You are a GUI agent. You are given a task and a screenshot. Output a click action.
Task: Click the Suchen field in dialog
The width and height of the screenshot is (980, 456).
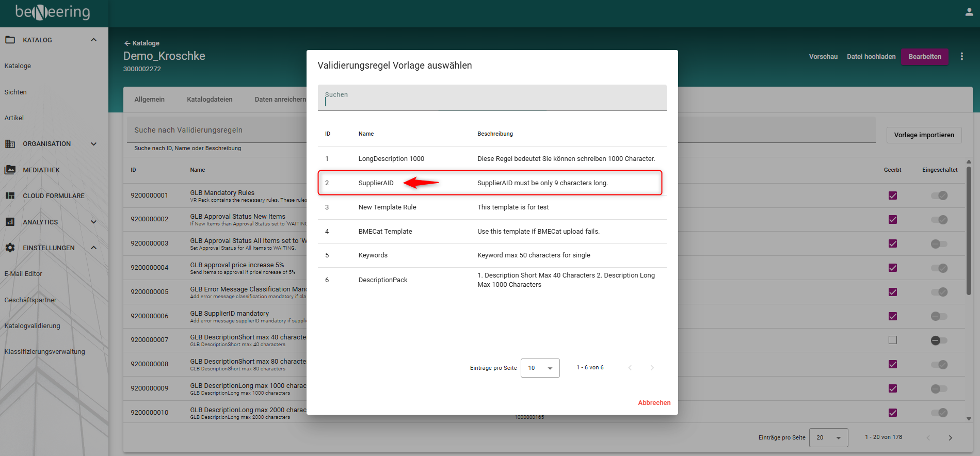tap(491, 98)
